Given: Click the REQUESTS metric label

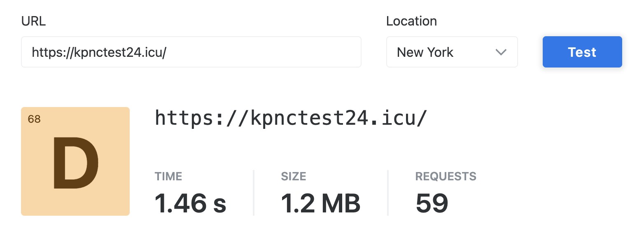Looking at the screenshot, I should [x=446, y=177].
